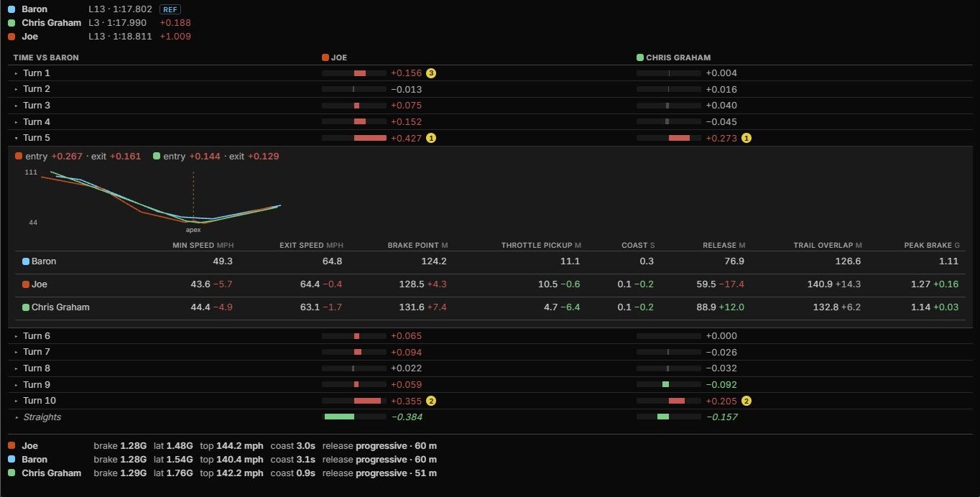Click Chris Graham's entry delta +0.144 above the chart
This screenshot has height=497, width=980.
tap(205, 157)
